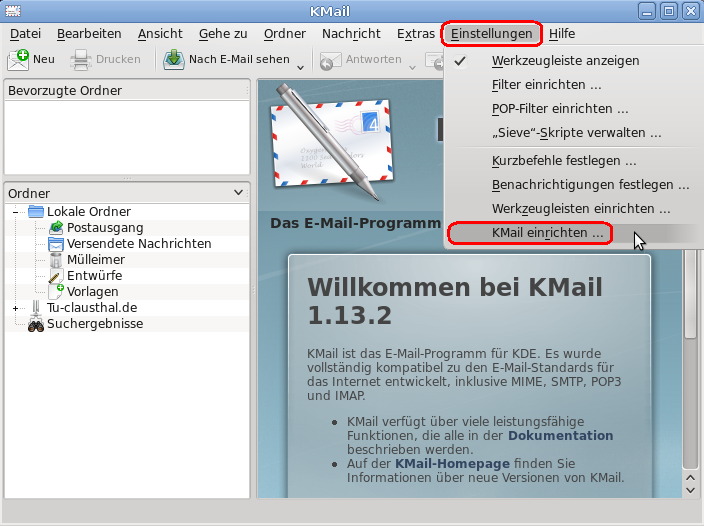Select the Lokale Ordner folder icon

(36, 211)
